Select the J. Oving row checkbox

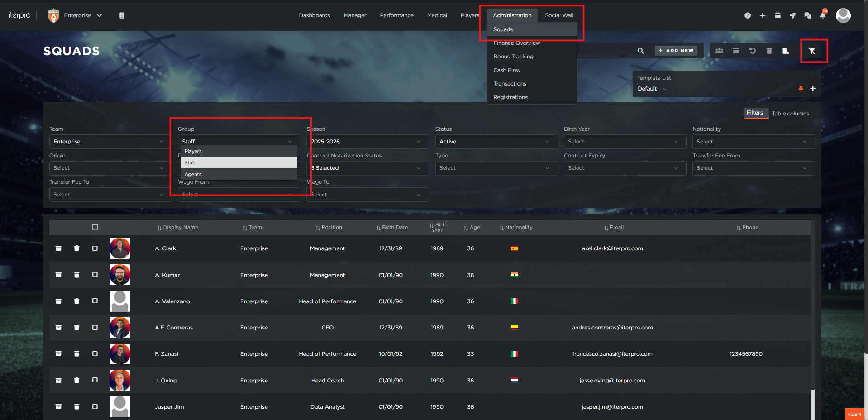tap(95, 381)
